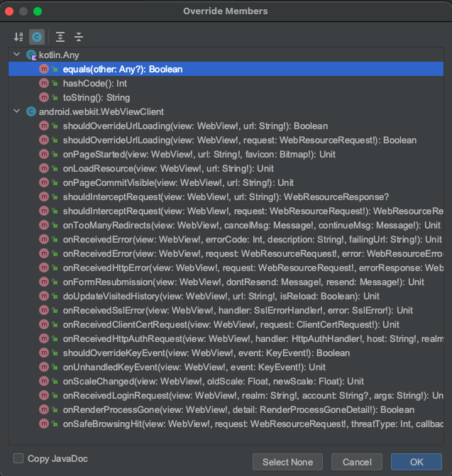The height and width of the screenshot is (476, 452).
Task: Select shouldOverrideUrlLoading with WebResourceRequest parameter
Action: pyautogui.click(x=226, y=140)
